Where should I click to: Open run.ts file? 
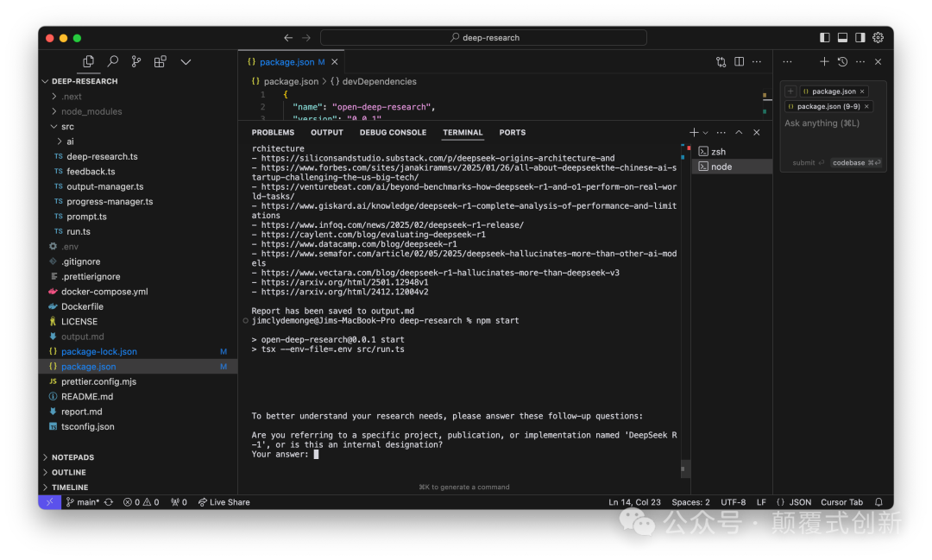pos(79,231)
